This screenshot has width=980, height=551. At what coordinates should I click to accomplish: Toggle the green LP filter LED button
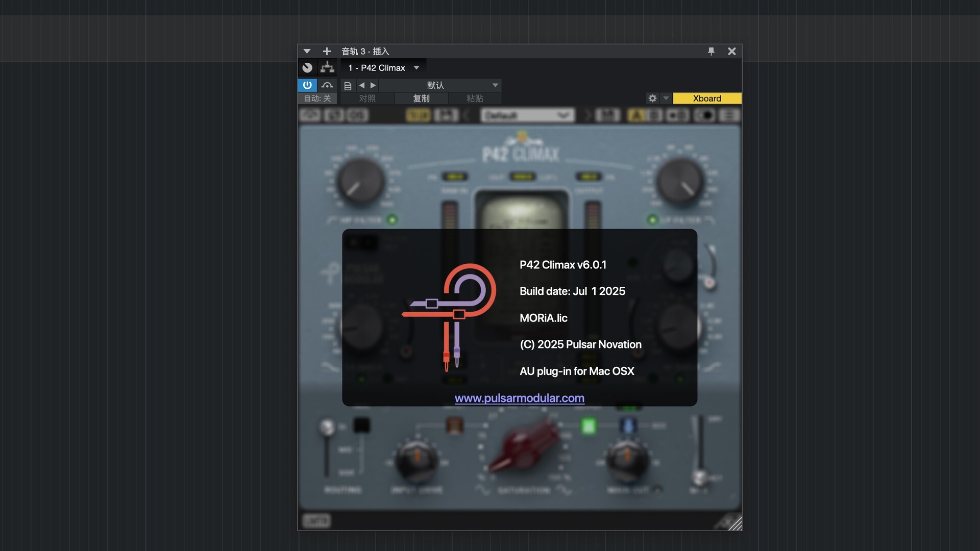652,220
